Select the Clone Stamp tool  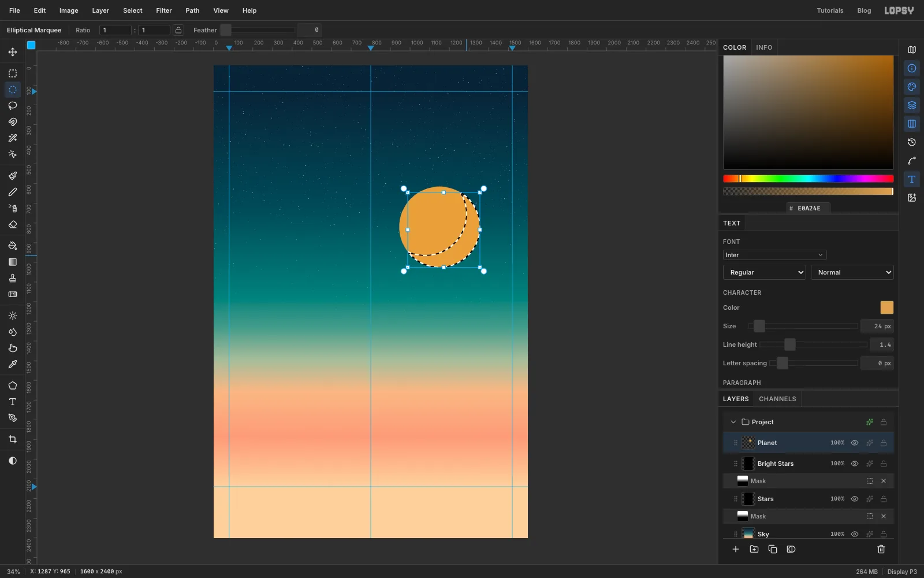[x=12, y=278]
